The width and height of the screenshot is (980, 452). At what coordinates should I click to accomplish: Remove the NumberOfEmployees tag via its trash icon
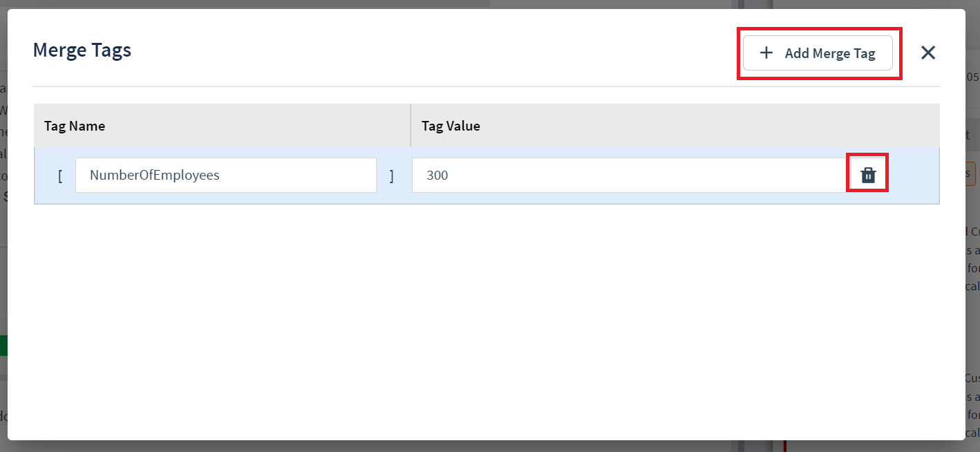tap(868, 174)
